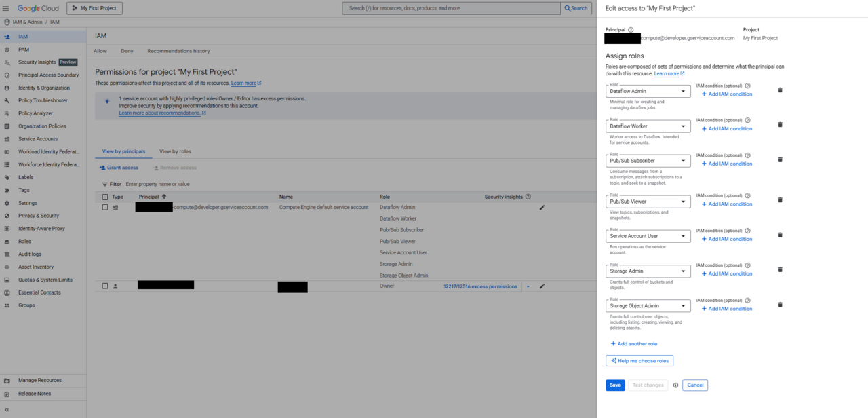Screen dimensions: 868x418
Task: Remove the Storage Object Admin role via trash icon
Action: point(780,305)
